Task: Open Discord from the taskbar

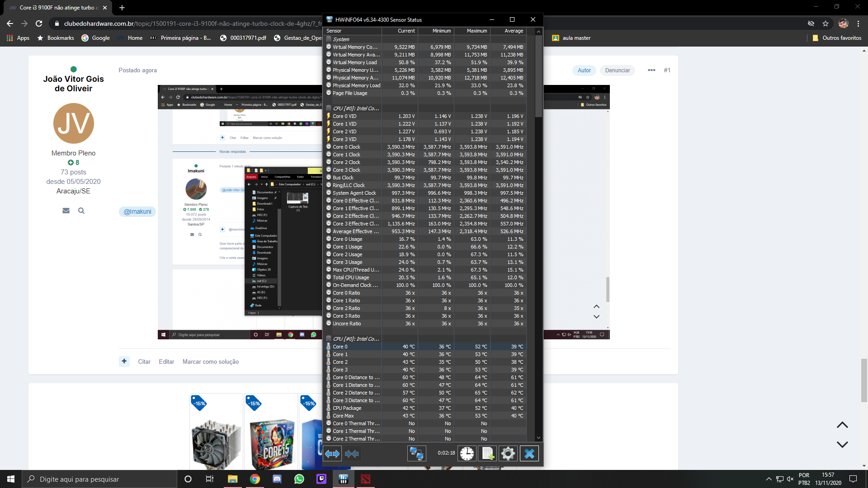Action: coord(277,479)
